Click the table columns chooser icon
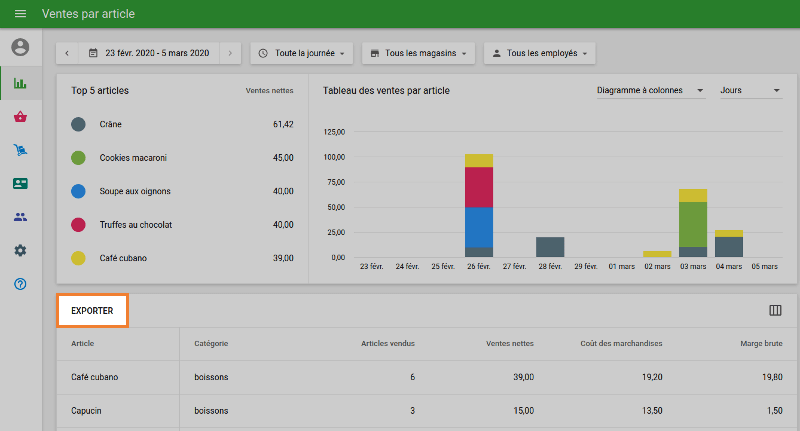 click(775, 311)
